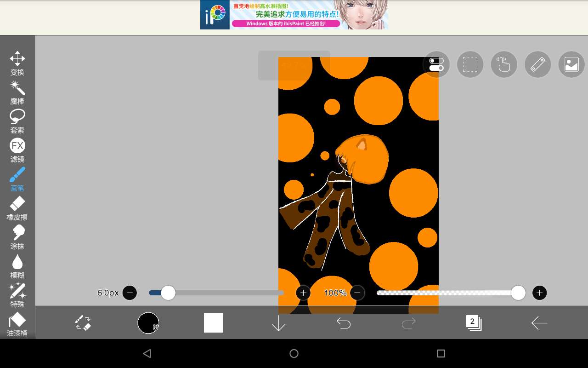Undo the last stroke

tap(344, 323)
